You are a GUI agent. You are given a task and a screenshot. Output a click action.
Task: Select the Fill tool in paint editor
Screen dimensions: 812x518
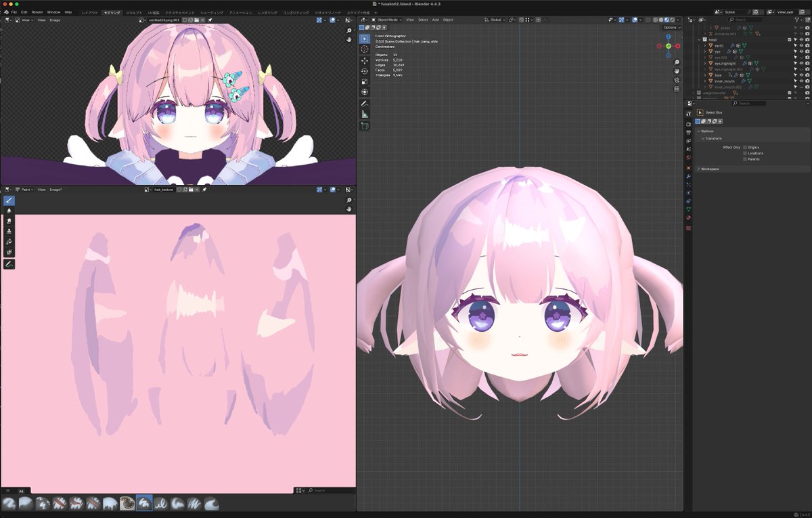9,241
